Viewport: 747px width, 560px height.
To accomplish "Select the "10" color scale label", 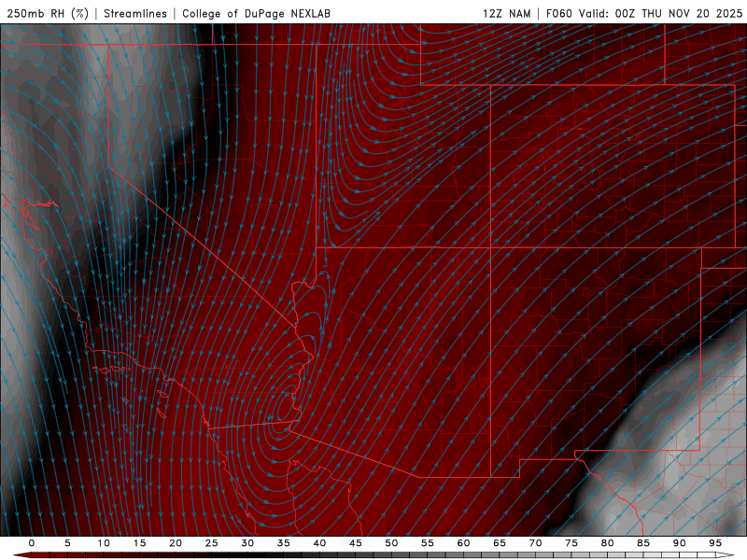I will tap(104, 543).
